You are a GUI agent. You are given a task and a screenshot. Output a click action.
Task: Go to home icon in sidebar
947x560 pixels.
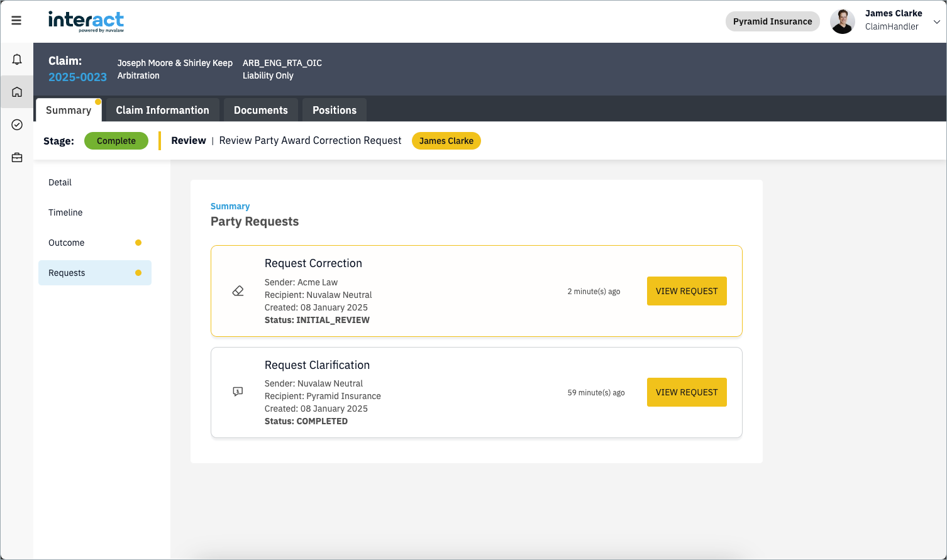point(17,92)
